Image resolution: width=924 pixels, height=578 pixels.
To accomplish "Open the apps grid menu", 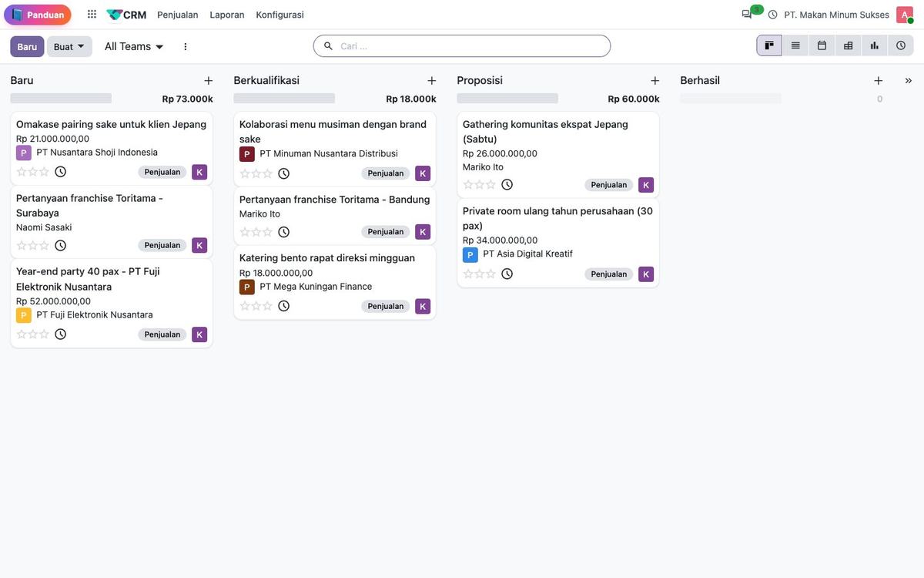I will [92, 15].
